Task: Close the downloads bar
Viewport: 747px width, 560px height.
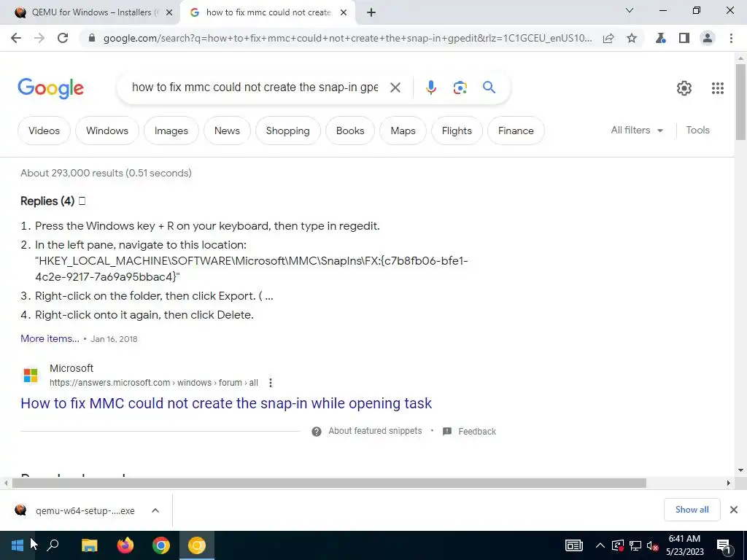Action: coord(734,510)
